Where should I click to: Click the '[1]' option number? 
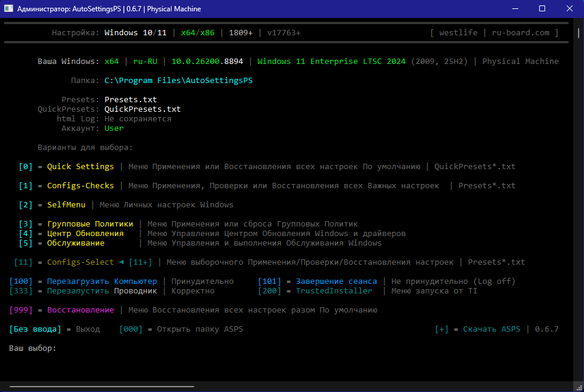(25, 185)
